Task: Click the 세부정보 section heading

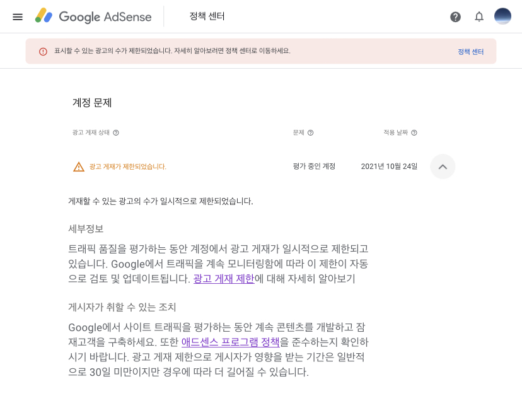Action: click(x=86, y=229)
